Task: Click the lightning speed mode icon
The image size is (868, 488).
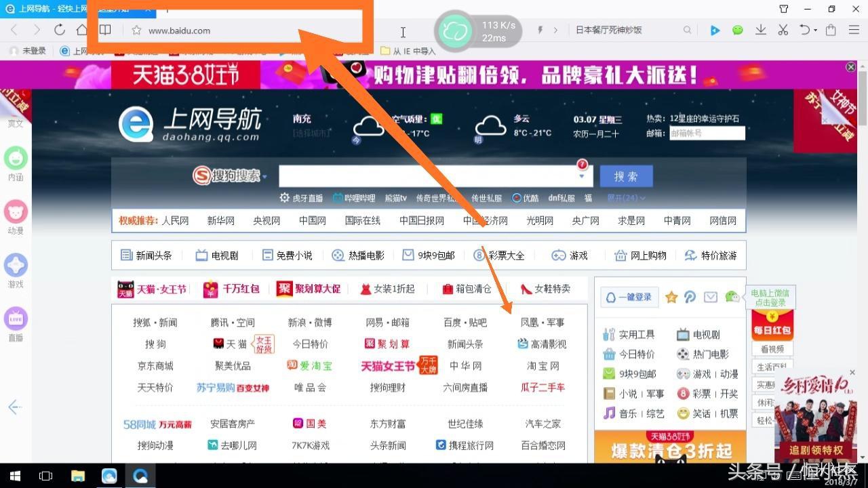Action: (x=540, y=30)
